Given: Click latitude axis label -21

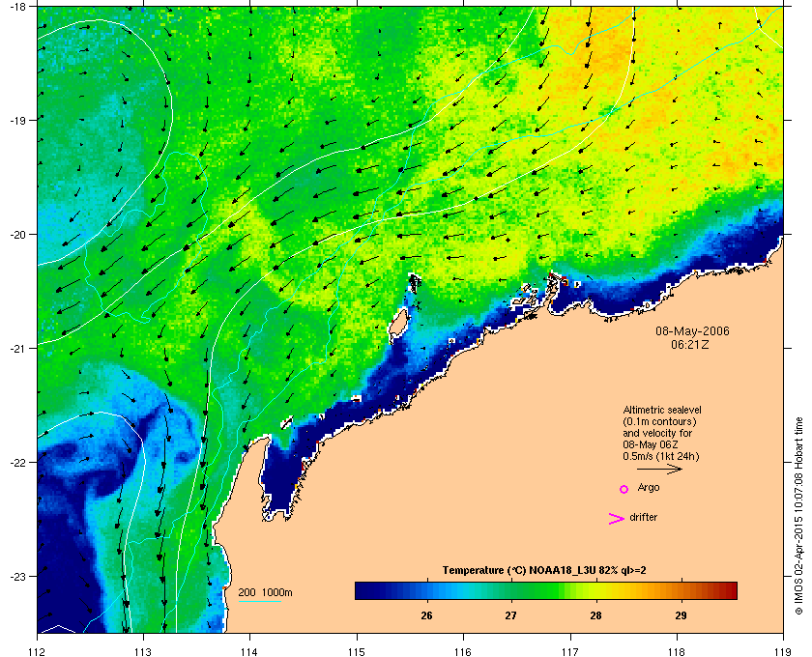Looking at the screenshot, I should click(17, 349).
